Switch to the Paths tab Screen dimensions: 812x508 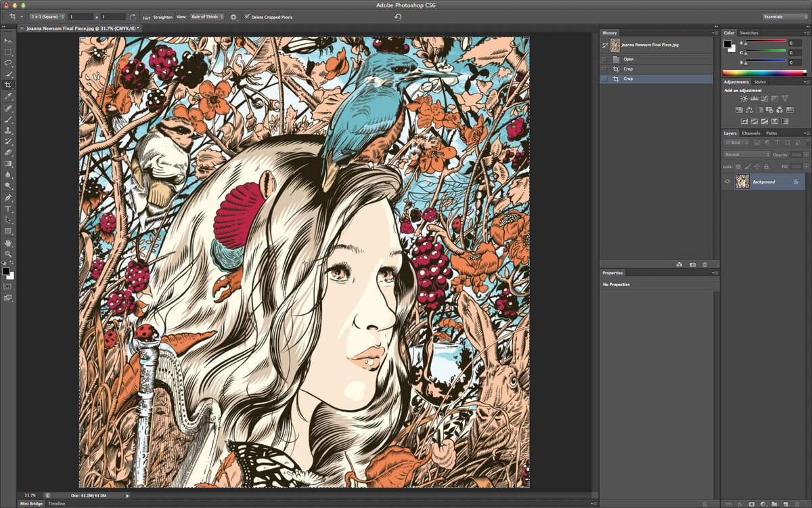tap(771, 133)
